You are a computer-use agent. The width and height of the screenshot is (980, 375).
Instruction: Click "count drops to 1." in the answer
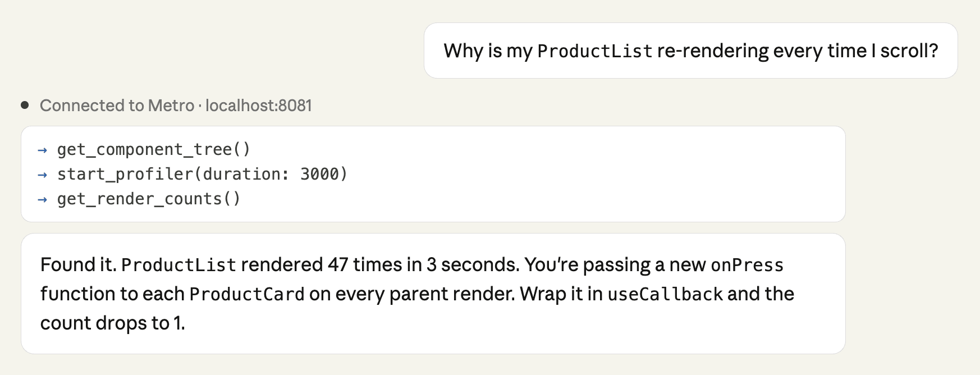(x=112, y=323)
